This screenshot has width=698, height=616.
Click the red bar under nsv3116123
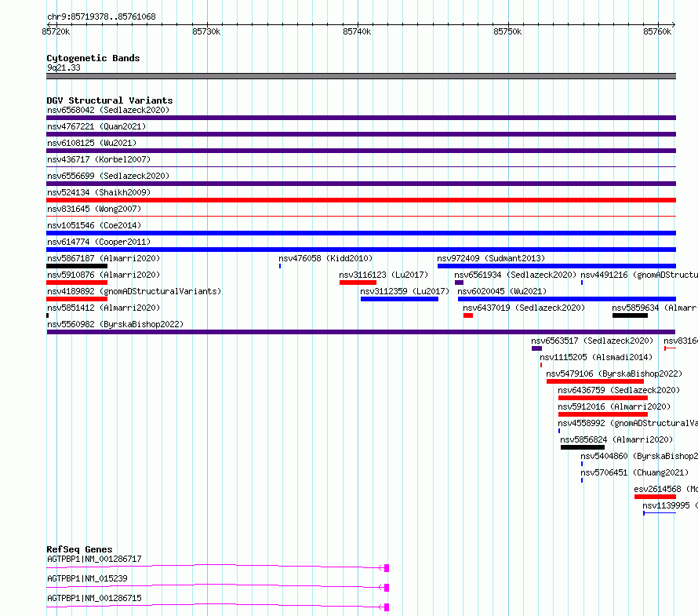(x=358, y=282)
